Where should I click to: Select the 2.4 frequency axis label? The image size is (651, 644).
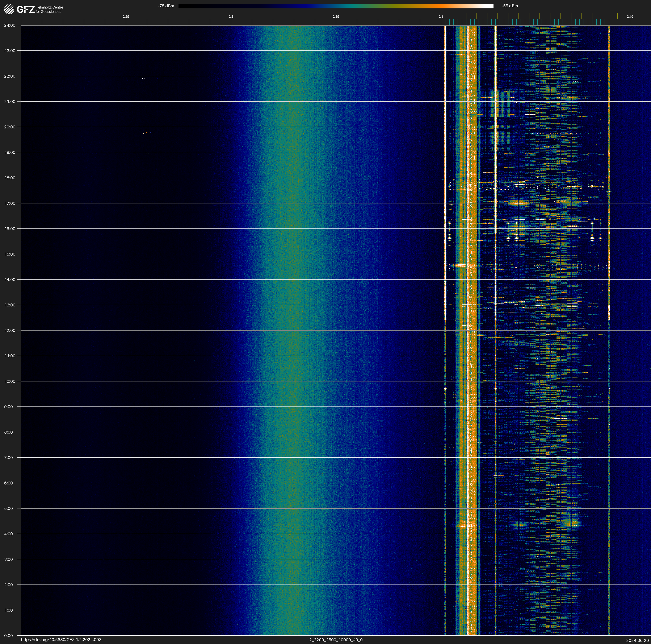coord(441,17)
